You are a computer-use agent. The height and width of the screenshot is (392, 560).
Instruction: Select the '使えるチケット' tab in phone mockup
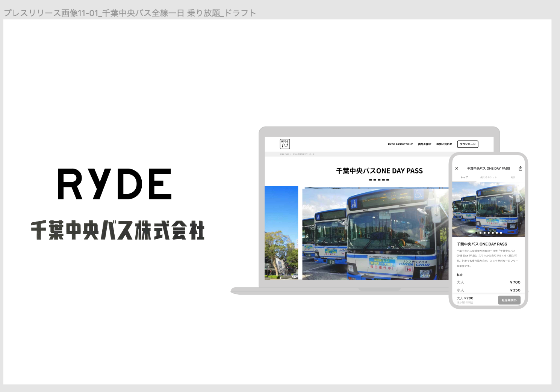click(x=489, y=177)
